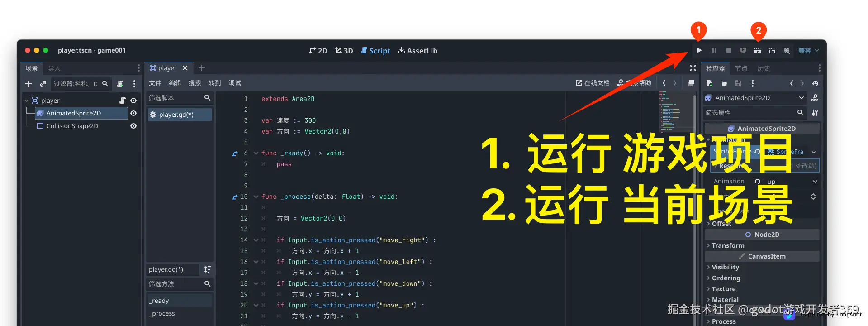This screenshot has height=326, width=868.
Task: Open the 文件 script menu
Action: (155, 83)
